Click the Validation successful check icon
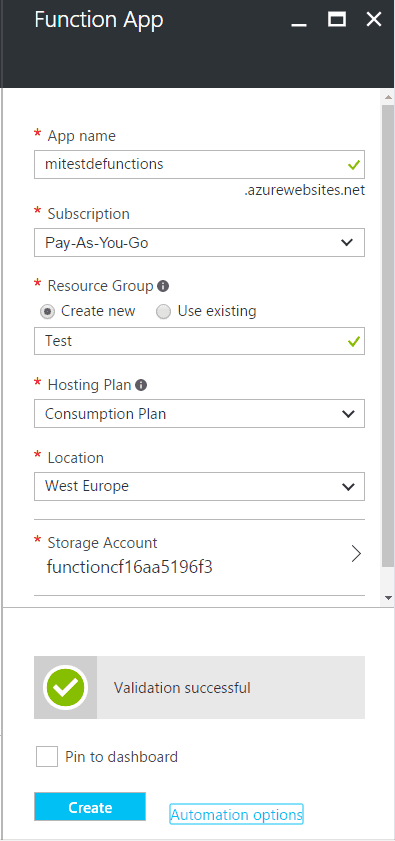 pyautogui.click(x=66, y=687)
